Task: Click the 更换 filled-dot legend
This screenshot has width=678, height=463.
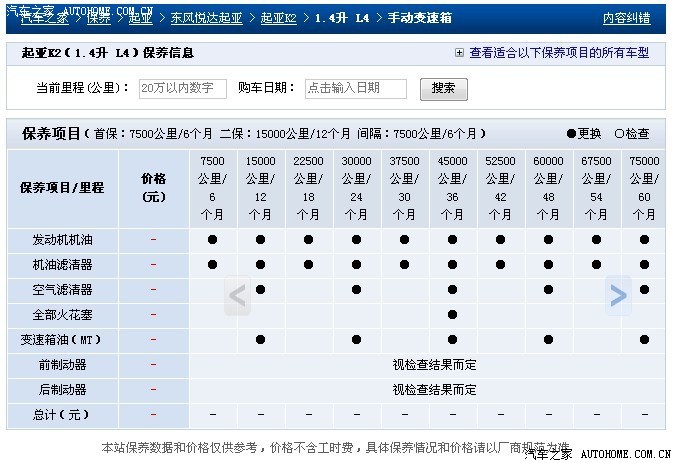Action: (x=584, y=134)
